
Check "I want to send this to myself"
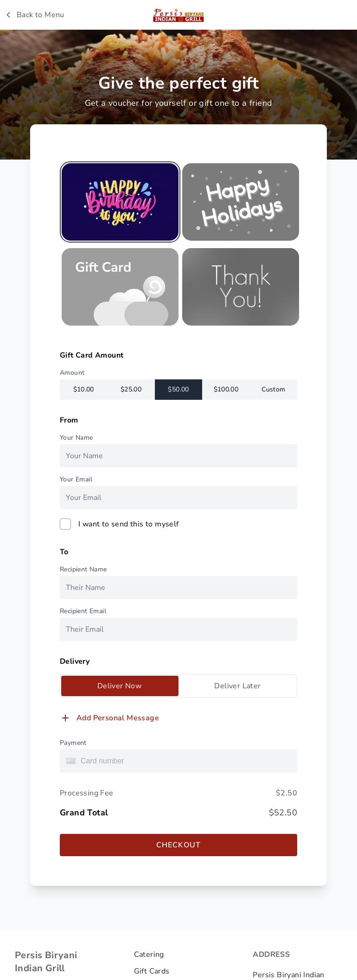(x=65, y=524)
